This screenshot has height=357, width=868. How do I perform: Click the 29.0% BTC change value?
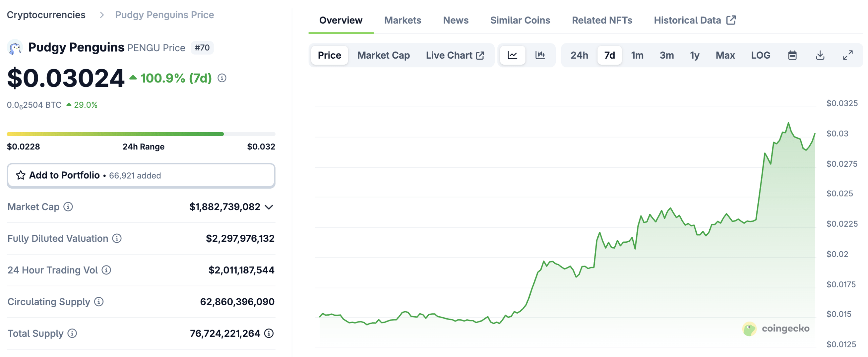click(85, 105)
